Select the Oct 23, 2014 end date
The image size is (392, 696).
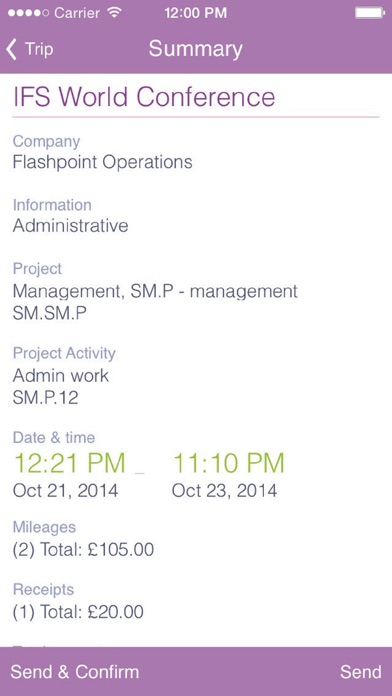click(x=224, y=491)
